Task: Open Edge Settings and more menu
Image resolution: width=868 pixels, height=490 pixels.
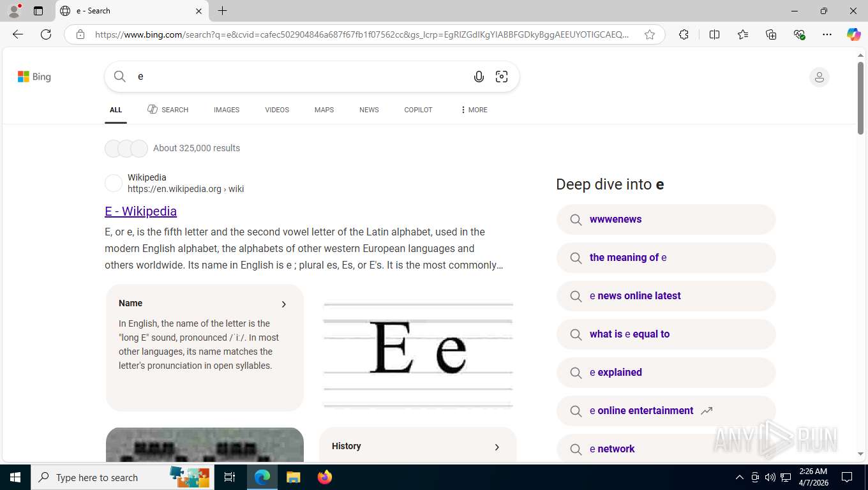Action: tap(827, 34)
